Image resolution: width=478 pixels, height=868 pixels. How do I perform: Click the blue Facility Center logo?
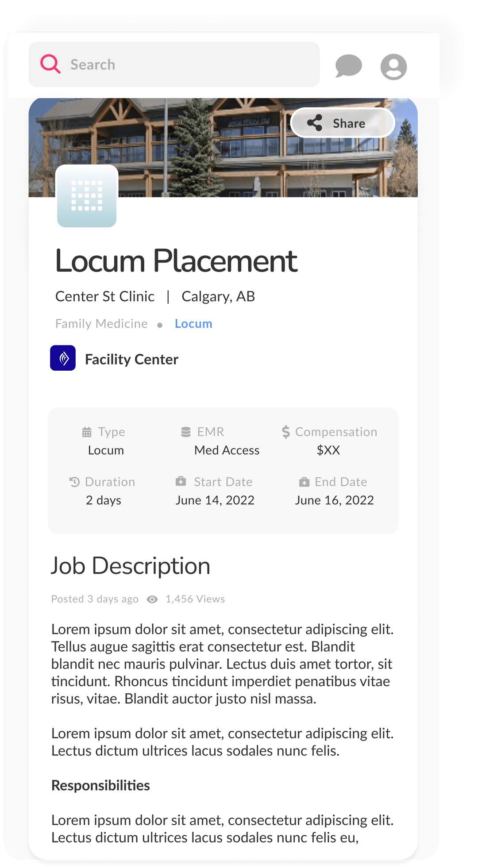63,358
